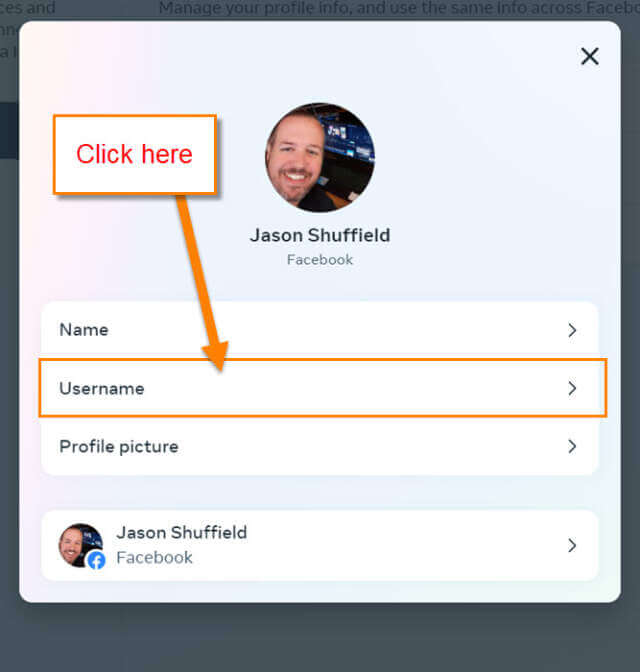Click the chevron beside the Jason Shuffield account
The width and height of the screenshot is (640, 672).
tap(572, 546)
